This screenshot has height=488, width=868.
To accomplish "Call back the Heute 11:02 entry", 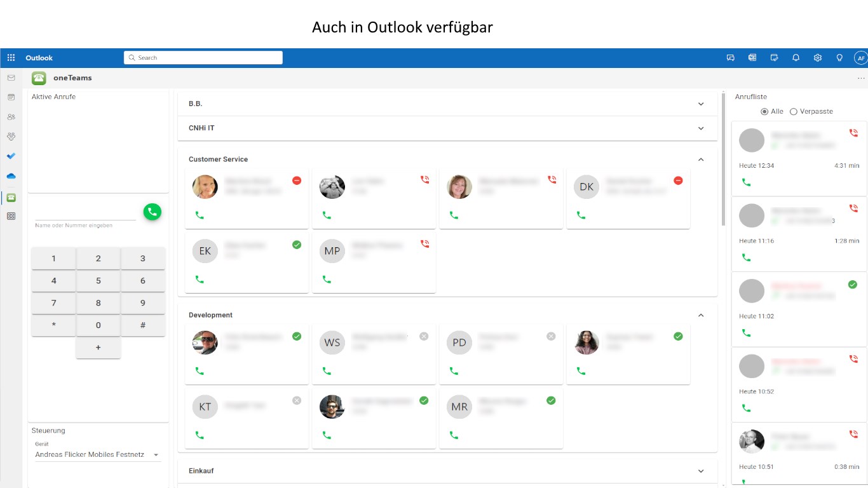I will coord(747,333).
